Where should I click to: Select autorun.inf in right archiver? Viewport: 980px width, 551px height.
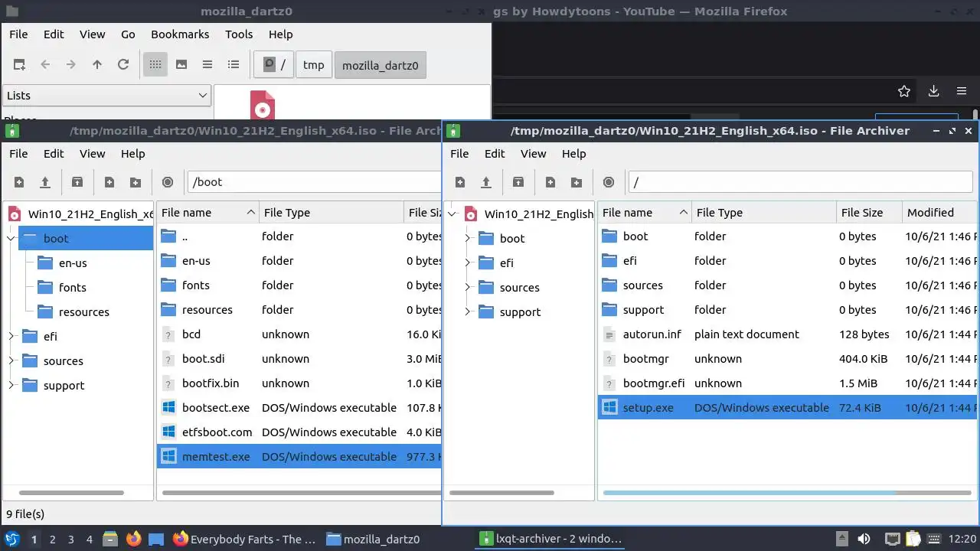tap(787, 334)
